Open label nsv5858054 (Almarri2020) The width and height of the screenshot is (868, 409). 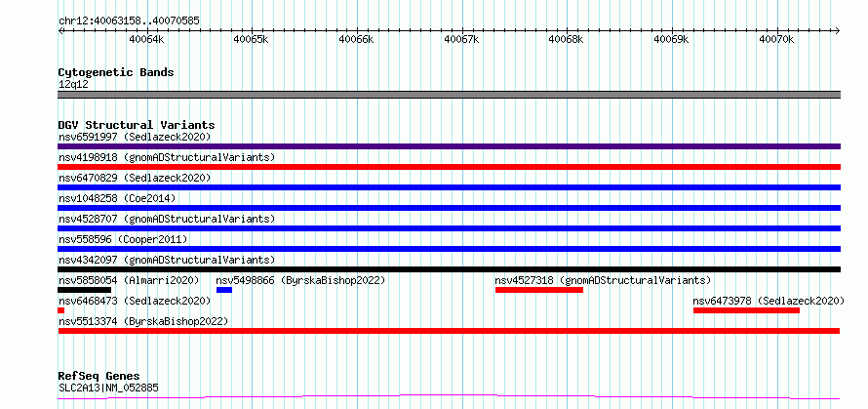(129, 280)
